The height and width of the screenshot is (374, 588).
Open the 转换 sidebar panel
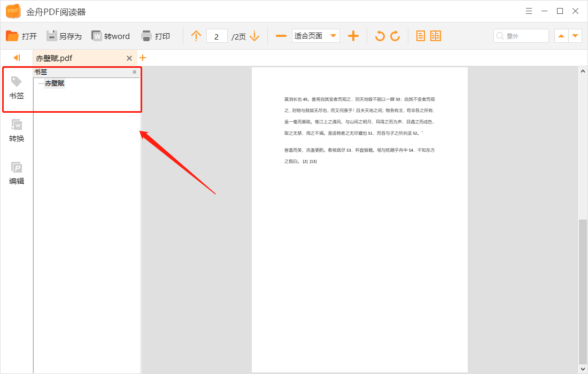tap(17, 131)
